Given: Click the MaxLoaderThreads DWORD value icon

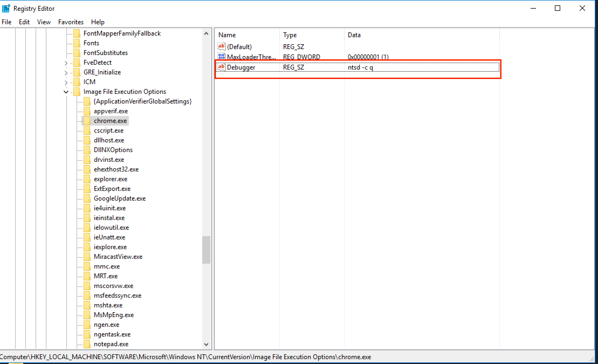Looking at the screenshot, I should (221, 57).
